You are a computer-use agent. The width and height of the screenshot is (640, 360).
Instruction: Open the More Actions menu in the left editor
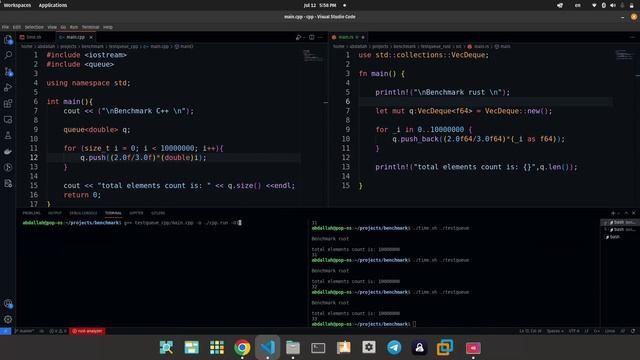point(320,37)
